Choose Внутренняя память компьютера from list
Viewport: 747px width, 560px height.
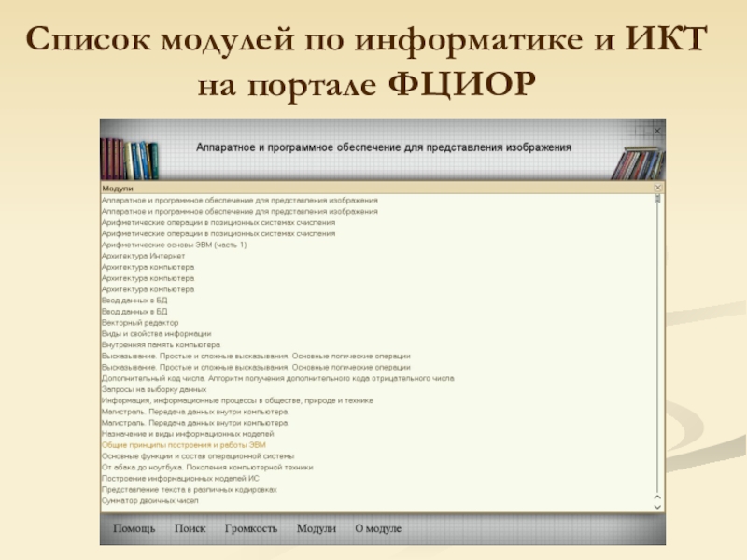(161, 344)
